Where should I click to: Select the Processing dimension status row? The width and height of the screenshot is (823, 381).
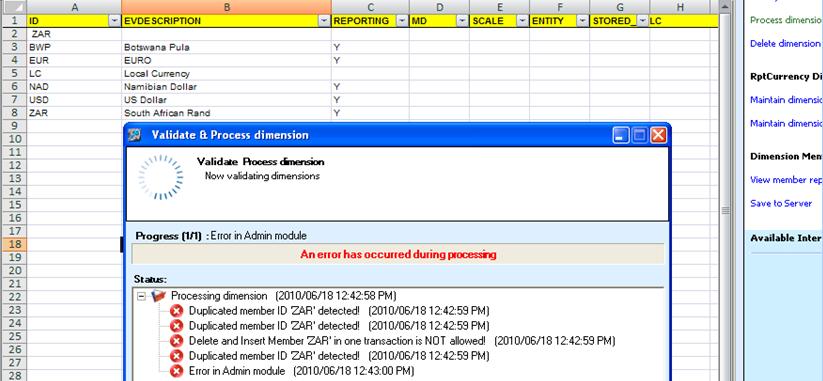tap(283, 295)
